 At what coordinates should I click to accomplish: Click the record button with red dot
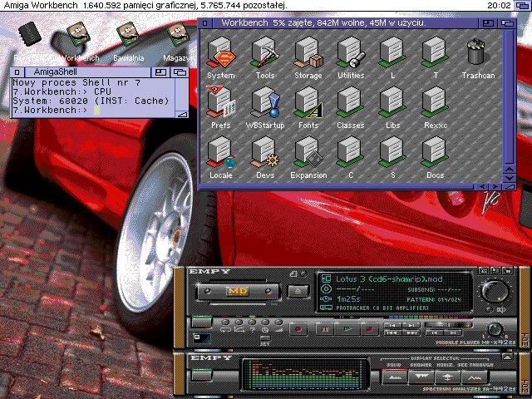[x=298, y=328]
